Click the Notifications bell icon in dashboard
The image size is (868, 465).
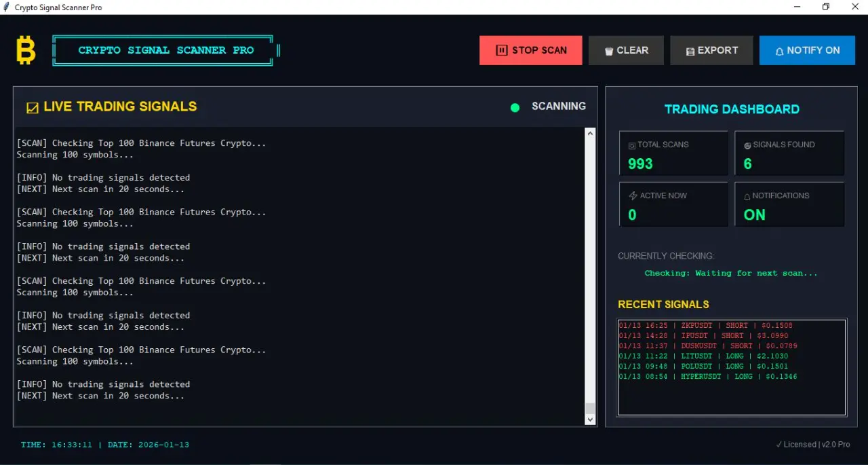tap(747, 196)
